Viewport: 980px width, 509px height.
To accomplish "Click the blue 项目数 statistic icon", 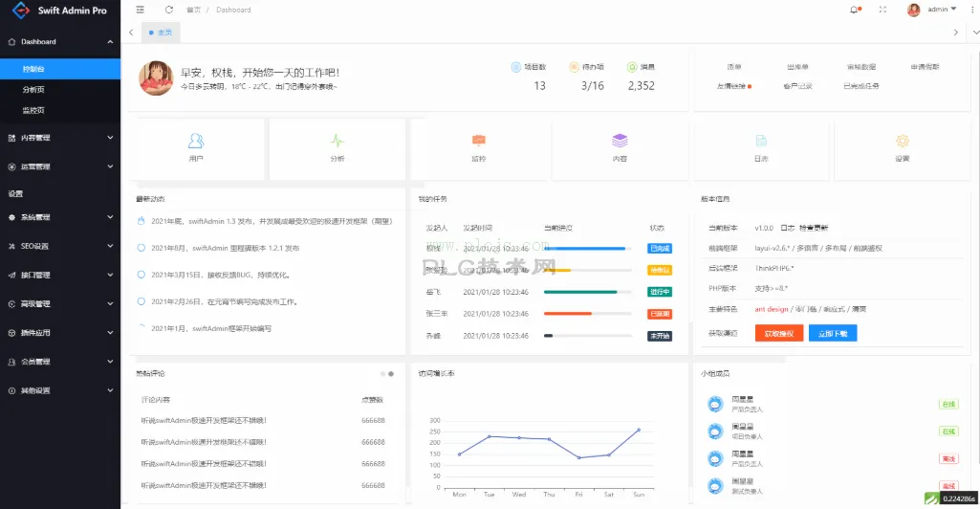I will pyautogui.click(x=515, y=67).
